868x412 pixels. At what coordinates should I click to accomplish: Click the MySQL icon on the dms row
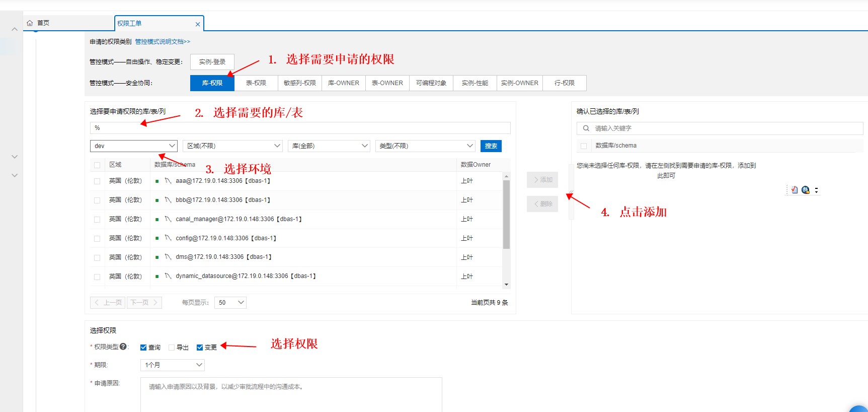point(168,257)
